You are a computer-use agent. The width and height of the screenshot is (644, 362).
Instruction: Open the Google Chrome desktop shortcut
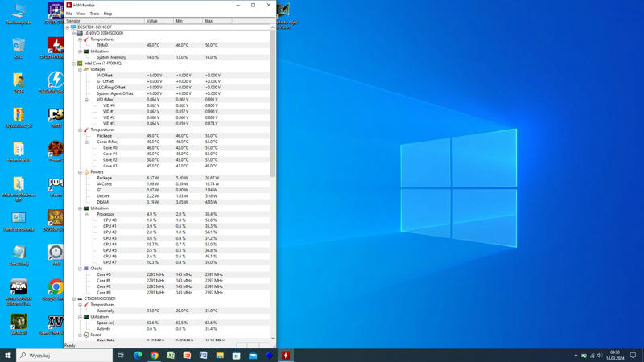[x=56, y=290]
